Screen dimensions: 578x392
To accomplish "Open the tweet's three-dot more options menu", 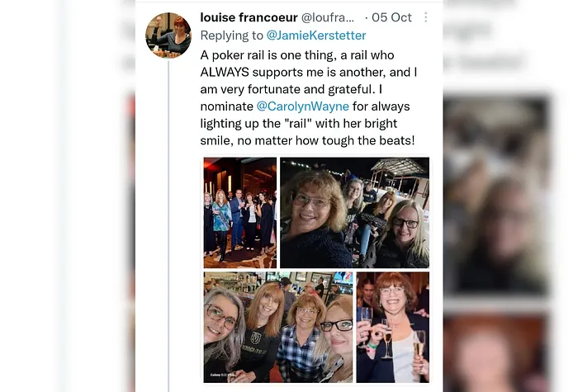I will click(426, 17).
